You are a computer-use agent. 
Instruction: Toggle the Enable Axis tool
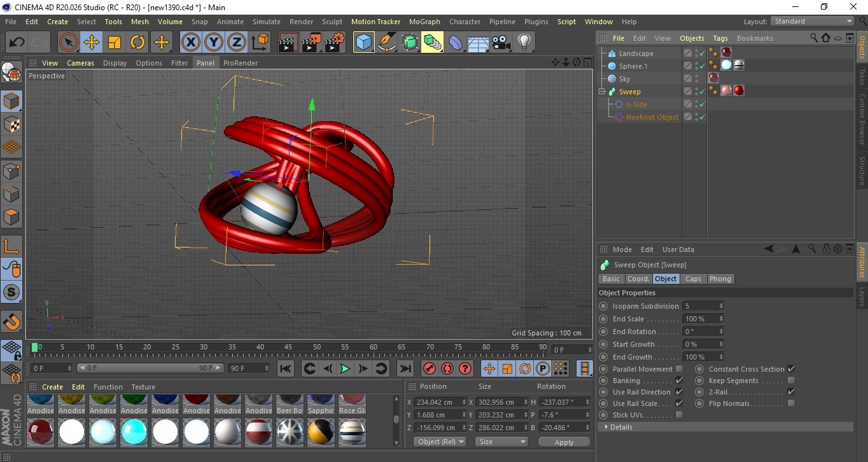pos(11,246)
